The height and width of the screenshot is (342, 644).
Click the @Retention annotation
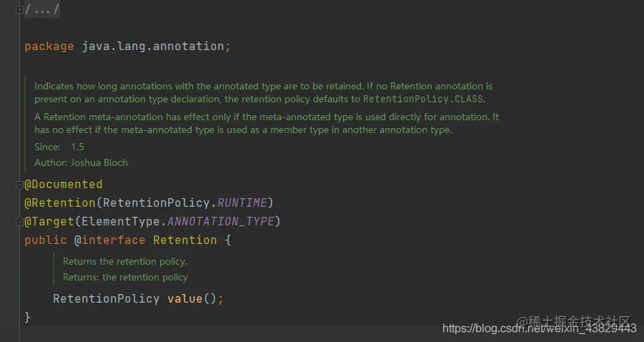pos(60,202)
